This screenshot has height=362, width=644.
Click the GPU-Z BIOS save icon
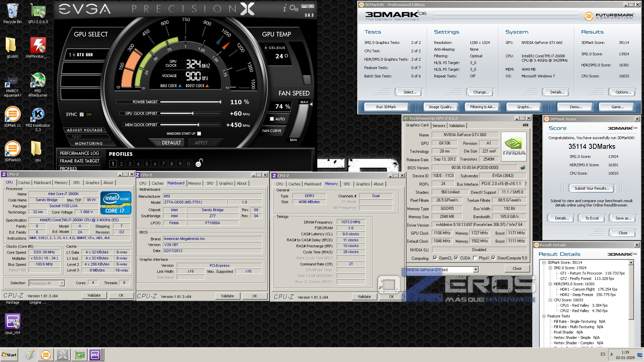click(x=523, y=168)
